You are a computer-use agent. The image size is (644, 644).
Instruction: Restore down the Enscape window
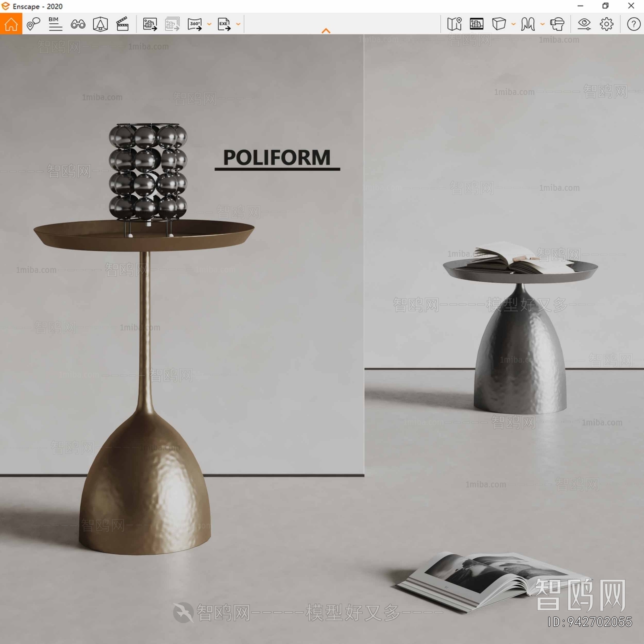(605, 6)
